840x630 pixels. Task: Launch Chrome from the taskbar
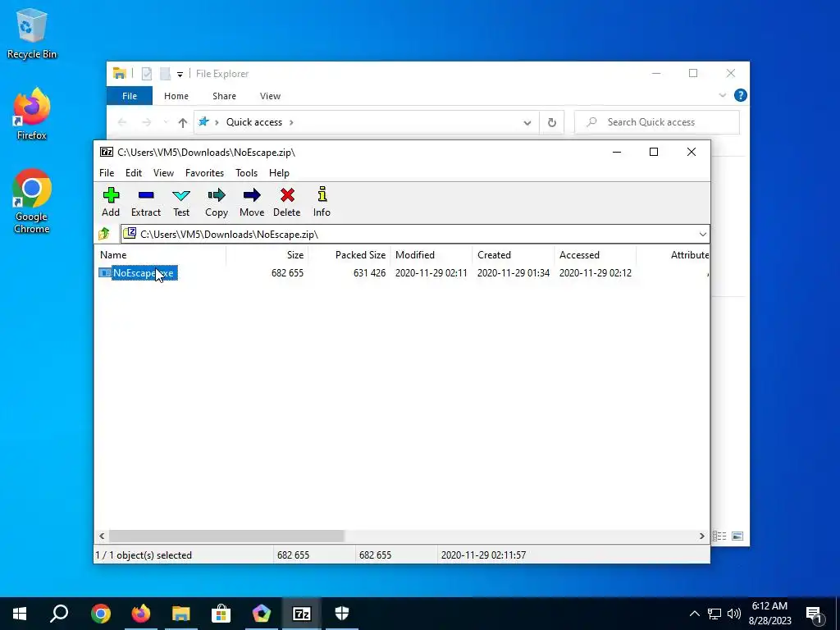pos(101,614)
